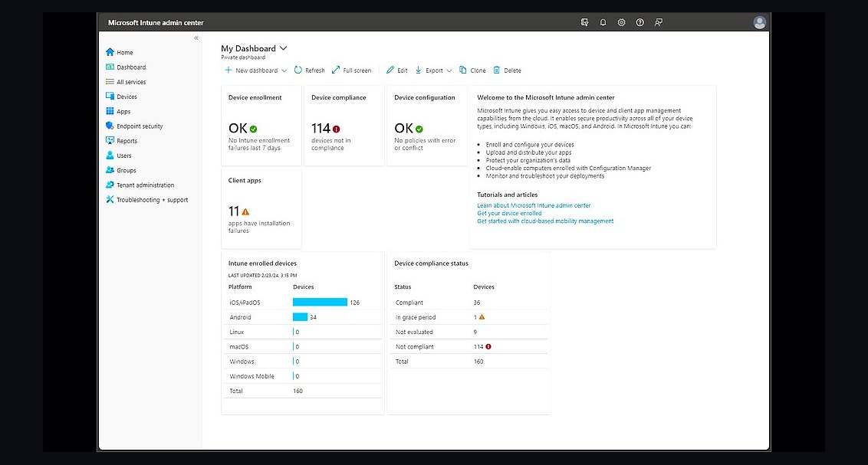Click the notifications bell icon
This screenshot has height=465, width=868.
click(x=603, y=23)
